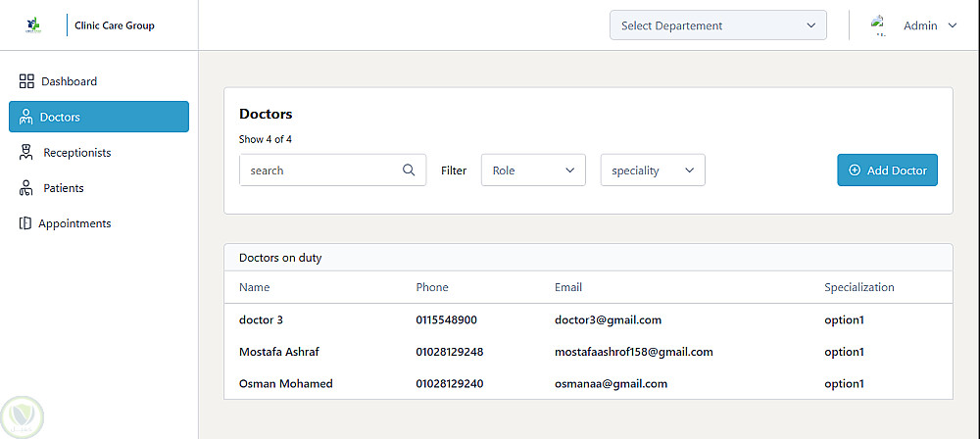The image size is (980, 439).
Task: Click the Patients sidebar icon
Action: (26, 188)
